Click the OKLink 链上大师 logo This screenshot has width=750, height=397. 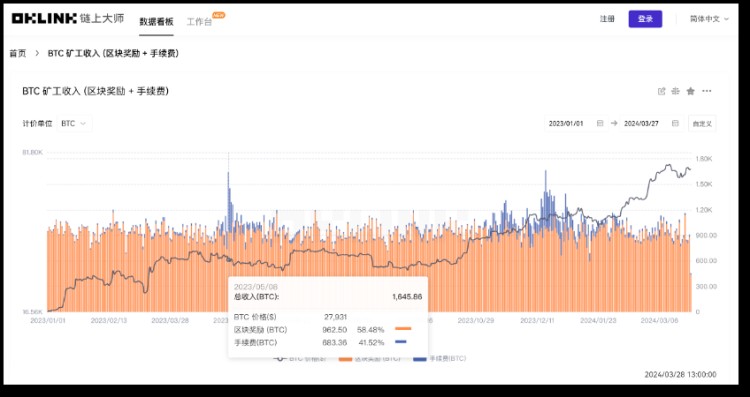[x=67, y=19]
